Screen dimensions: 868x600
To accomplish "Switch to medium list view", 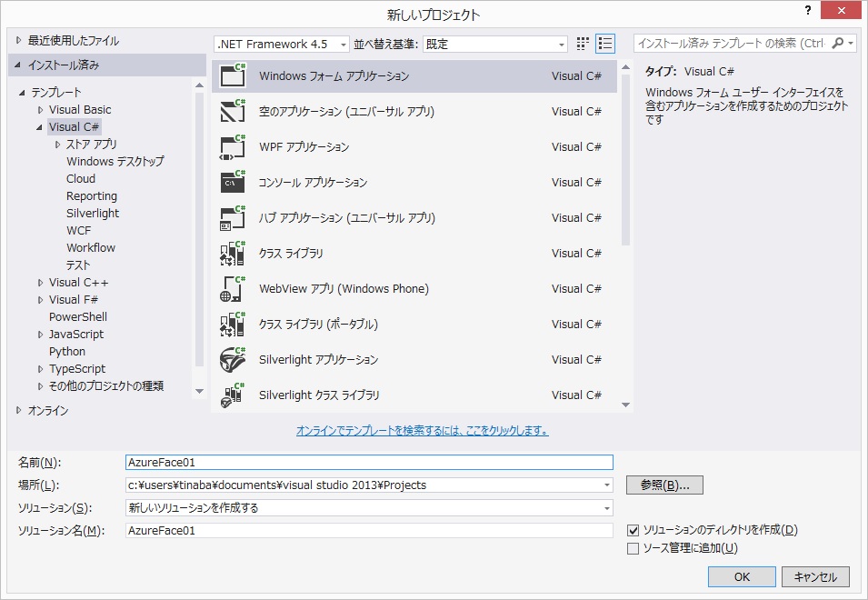I will [605, 44].
